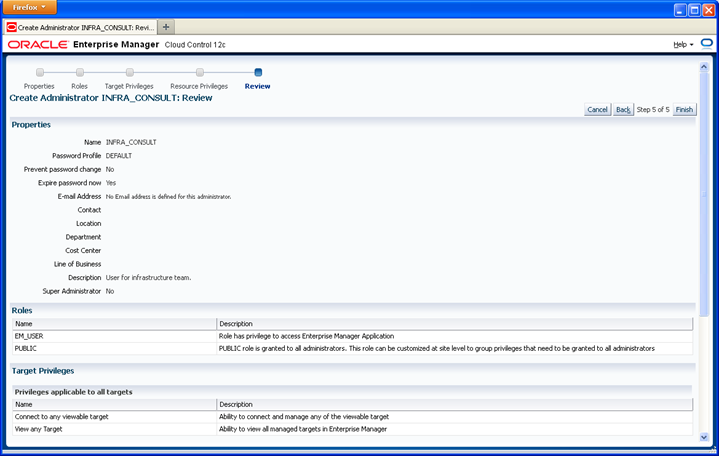Open the Firefox application menu
This screenshot has width=719, height=456.
coord(29,7)
